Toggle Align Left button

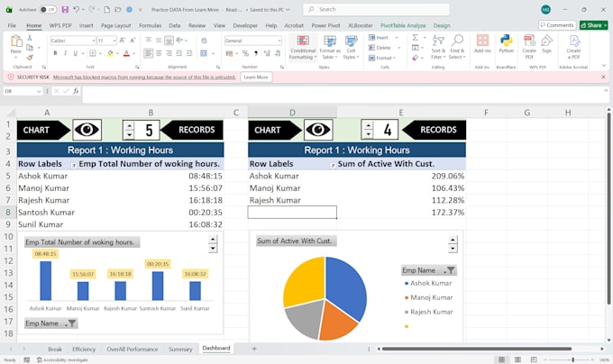(x=148, y=53)
